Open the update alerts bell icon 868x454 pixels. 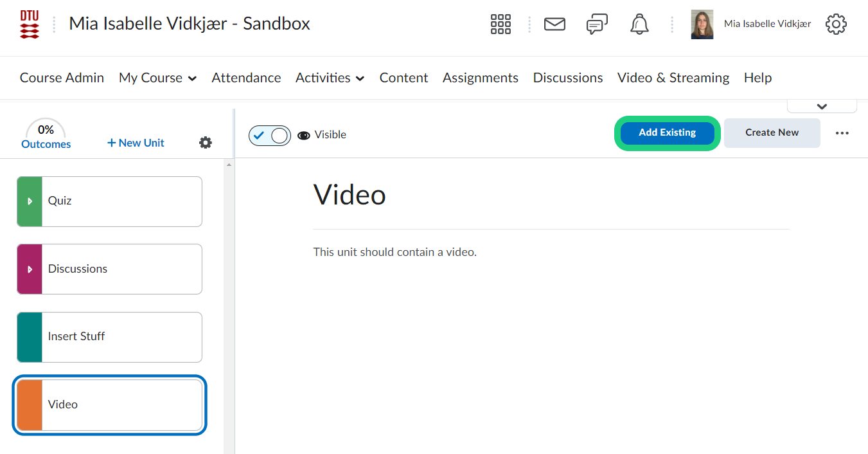639,24
